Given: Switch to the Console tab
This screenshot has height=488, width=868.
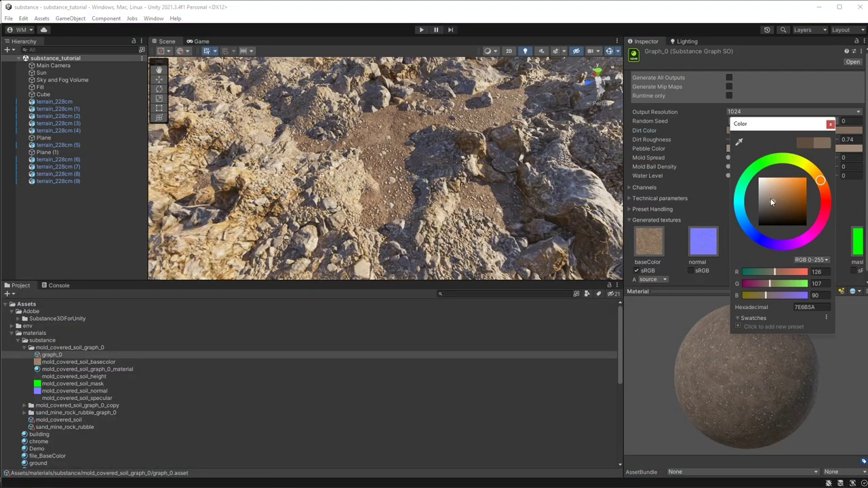Looking at the screenshot, I should click(55, 285).
